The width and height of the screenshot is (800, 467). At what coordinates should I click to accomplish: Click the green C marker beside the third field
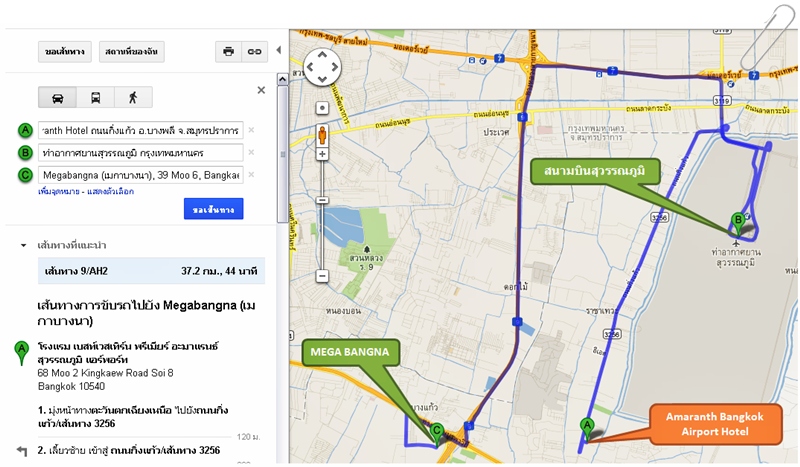pos(25,175)
